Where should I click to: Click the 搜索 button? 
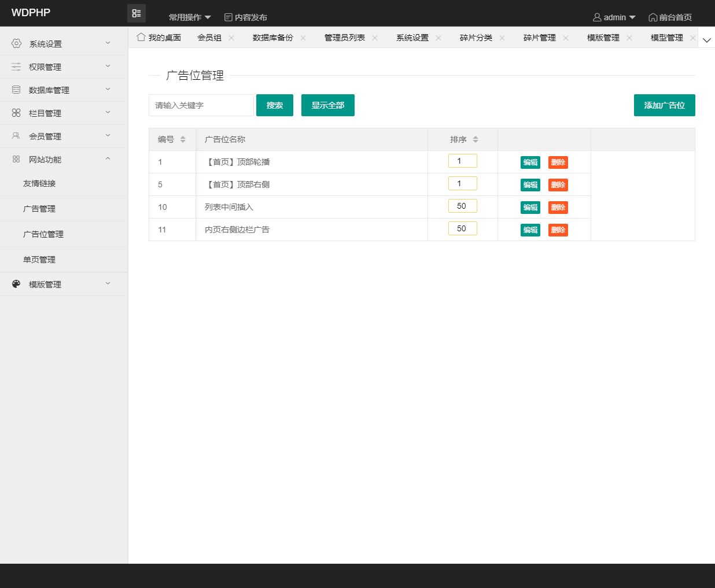click(275, 105)
